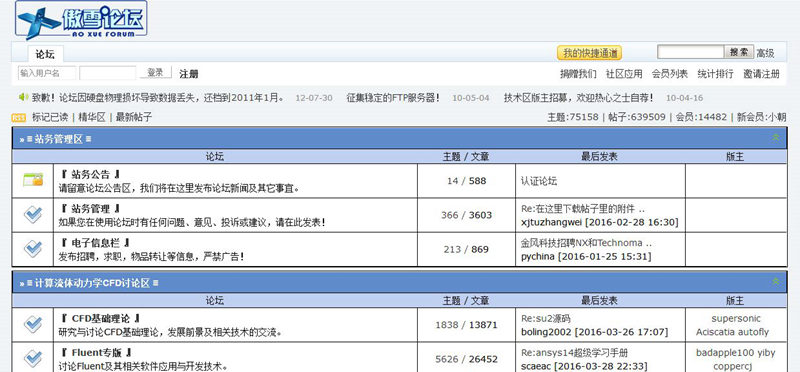Open the 计算流体动力学CFD讨论区 category title
800x372 pixels.
92,283
